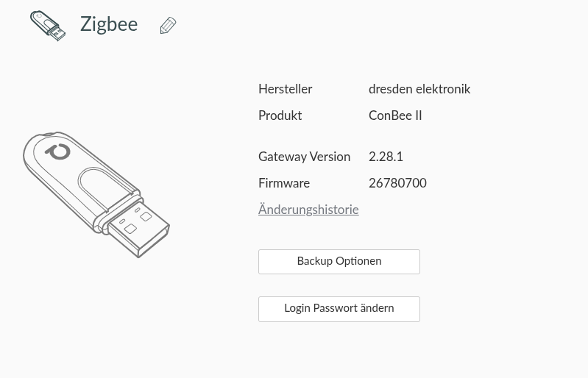Select the ConBee II product value
The height and width of the screenshot is (378, 588).
tap(395, 115)
